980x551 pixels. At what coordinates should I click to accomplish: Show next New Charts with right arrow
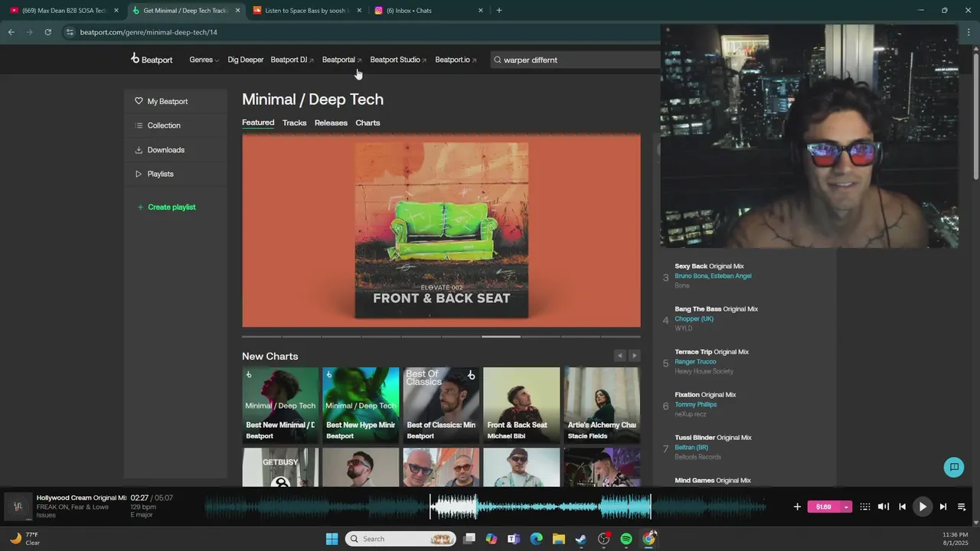(x=634, y=356)
